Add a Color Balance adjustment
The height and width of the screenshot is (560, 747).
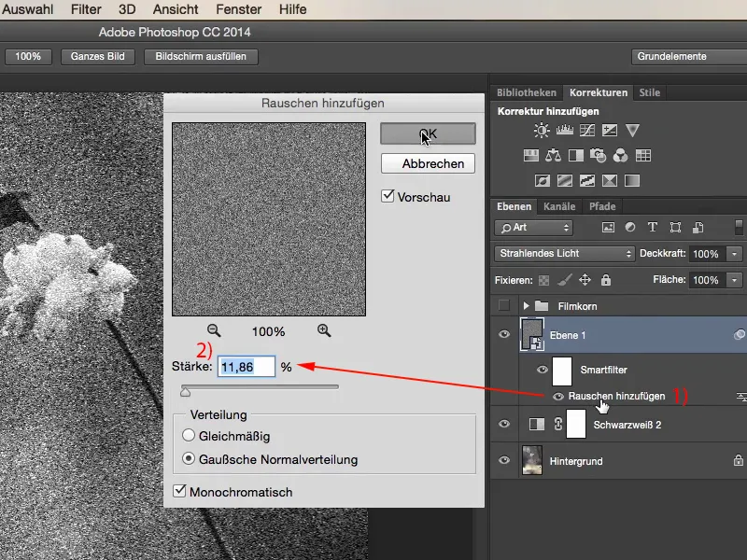point(553,155)
